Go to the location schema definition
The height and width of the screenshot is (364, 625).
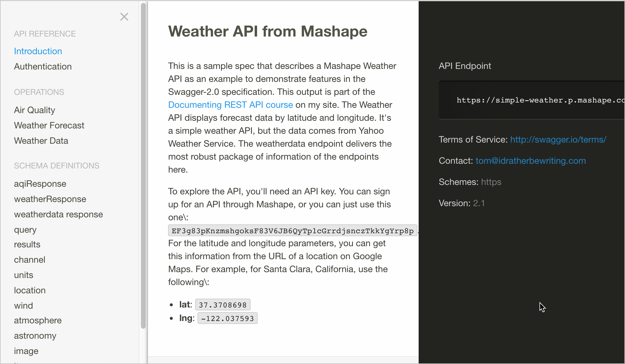[x=30, y=290]
